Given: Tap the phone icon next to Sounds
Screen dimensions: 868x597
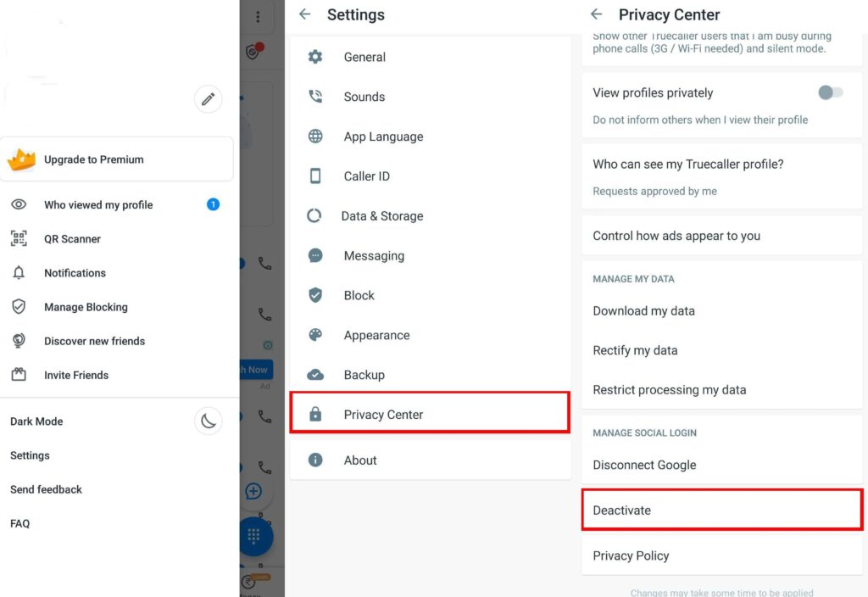Looking at the screenshot, I should [315, 97].
